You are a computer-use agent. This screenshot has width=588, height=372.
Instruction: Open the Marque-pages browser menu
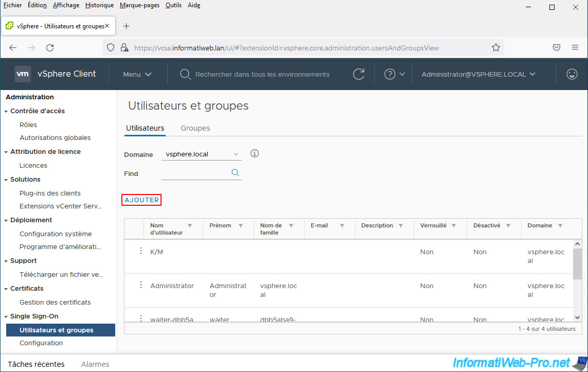139,5
